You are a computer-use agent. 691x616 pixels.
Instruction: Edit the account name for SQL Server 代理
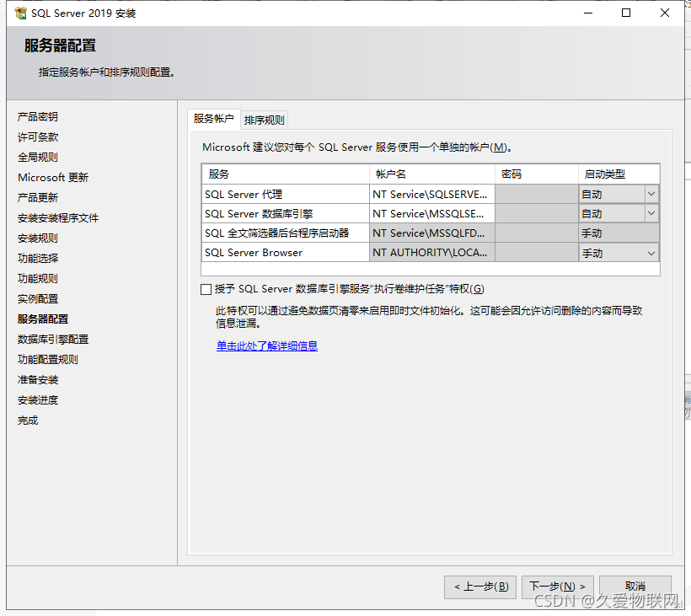[x=432, y=193]
